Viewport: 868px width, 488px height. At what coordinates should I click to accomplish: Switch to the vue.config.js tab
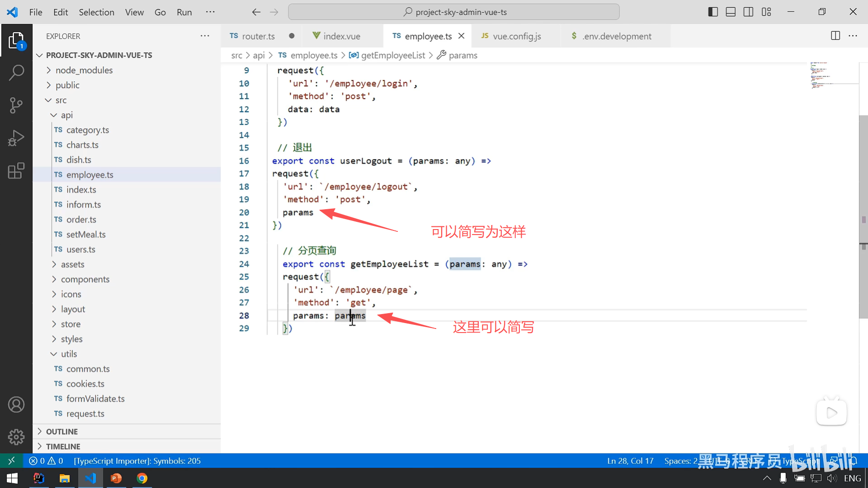point(516,36)
